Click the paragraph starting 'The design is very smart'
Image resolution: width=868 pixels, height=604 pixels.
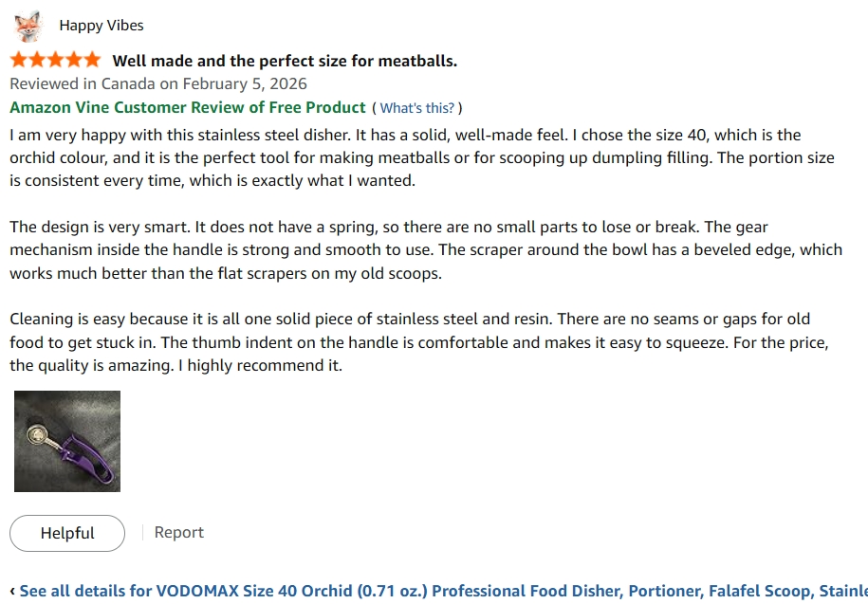(x=426, y=250)
